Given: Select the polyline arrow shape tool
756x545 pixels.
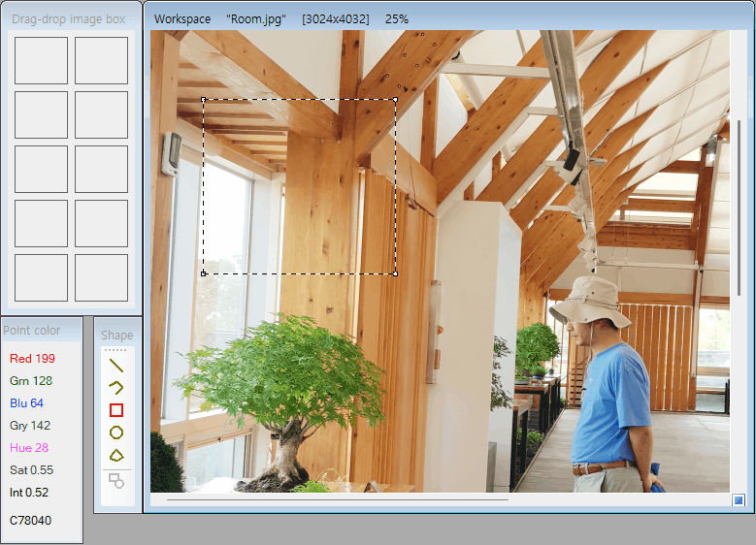Looking at the screenshot, I should (116, 388).
